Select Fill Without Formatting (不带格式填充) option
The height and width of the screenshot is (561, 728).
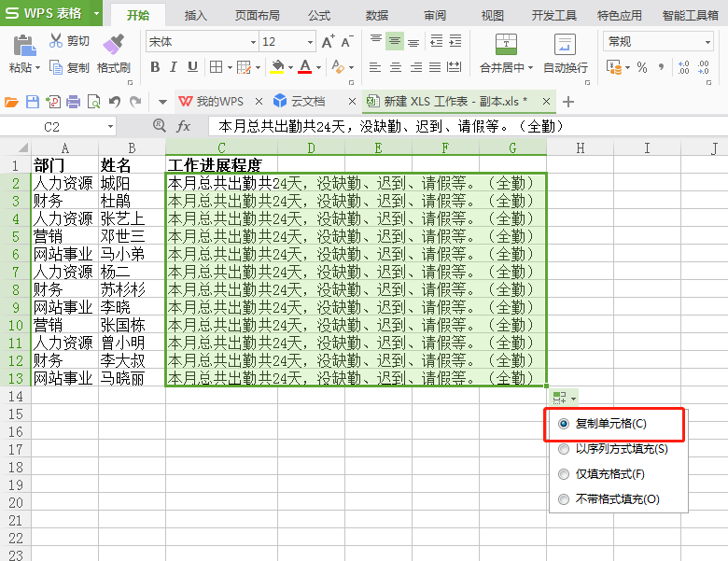point(564,499)
